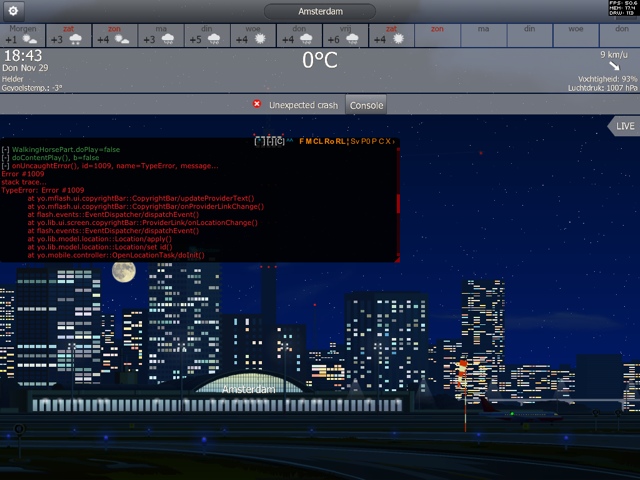
Task: Expand console toolbar with the small arrow
Action: tap(393, 142)
